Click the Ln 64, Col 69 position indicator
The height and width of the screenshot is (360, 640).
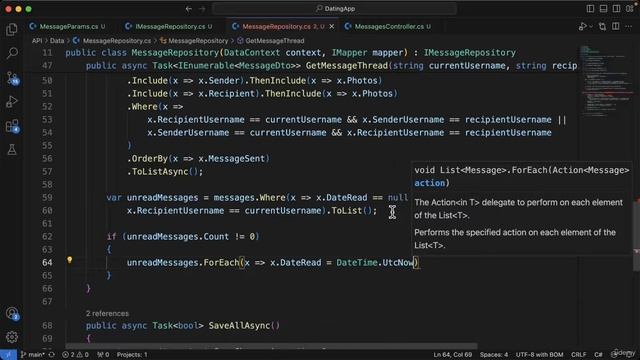pyautogui.click(x=453, y=355)
